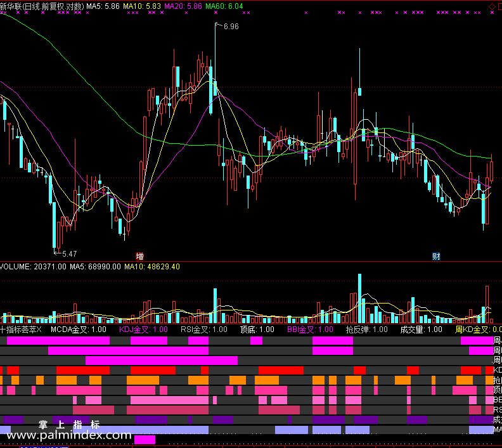The width and height of the screenshot is (502, 448).
Task: Select the yellow MA10: 5.83 label
Action: coord(142,6)
